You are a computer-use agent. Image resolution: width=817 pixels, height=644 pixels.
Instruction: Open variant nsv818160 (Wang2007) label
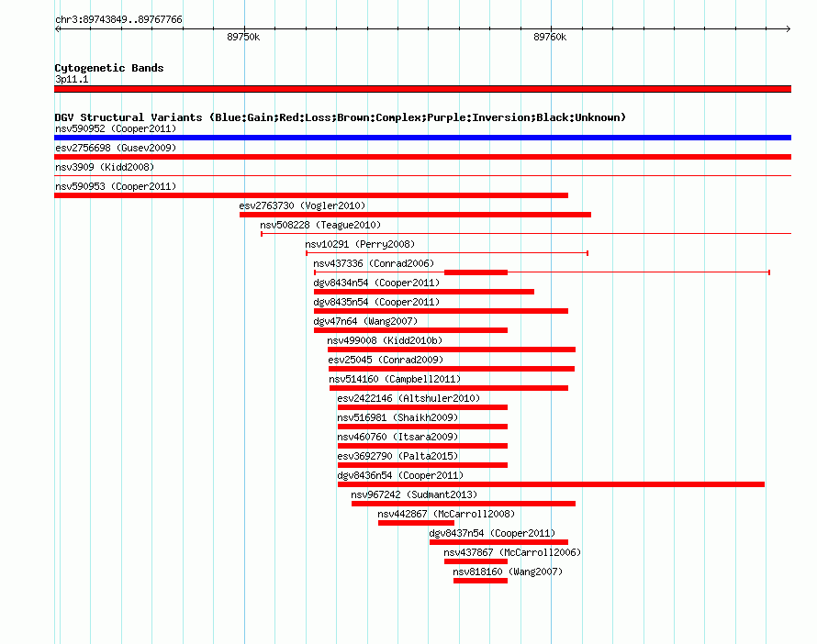point(508,572)
